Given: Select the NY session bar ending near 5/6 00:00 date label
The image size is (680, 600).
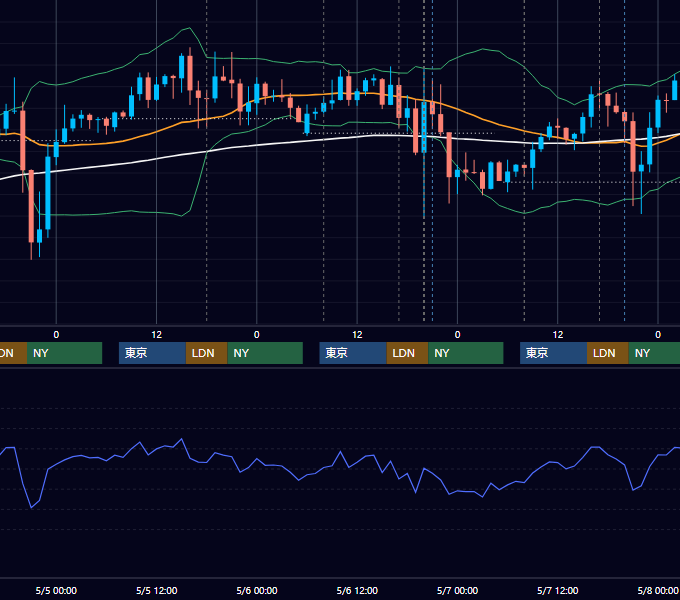Looking at the screenshot, I should [265, 353].
